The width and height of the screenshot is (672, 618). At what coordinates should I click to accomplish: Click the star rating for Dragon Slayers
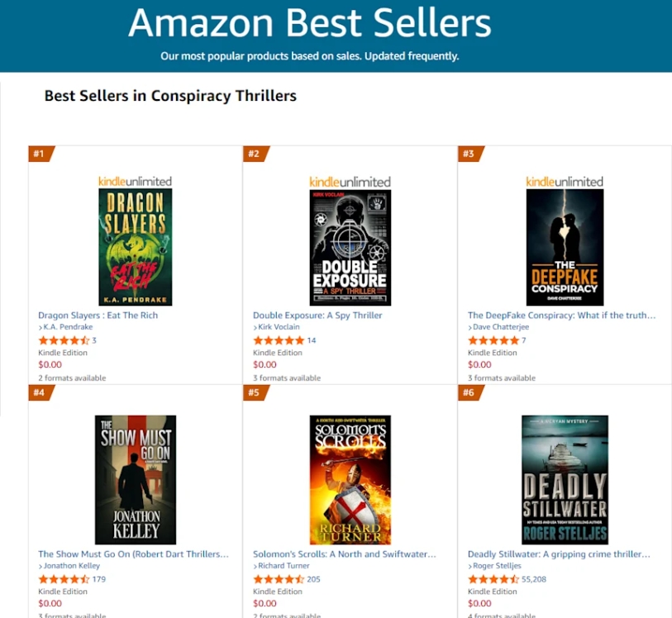[x=64, y=340]
